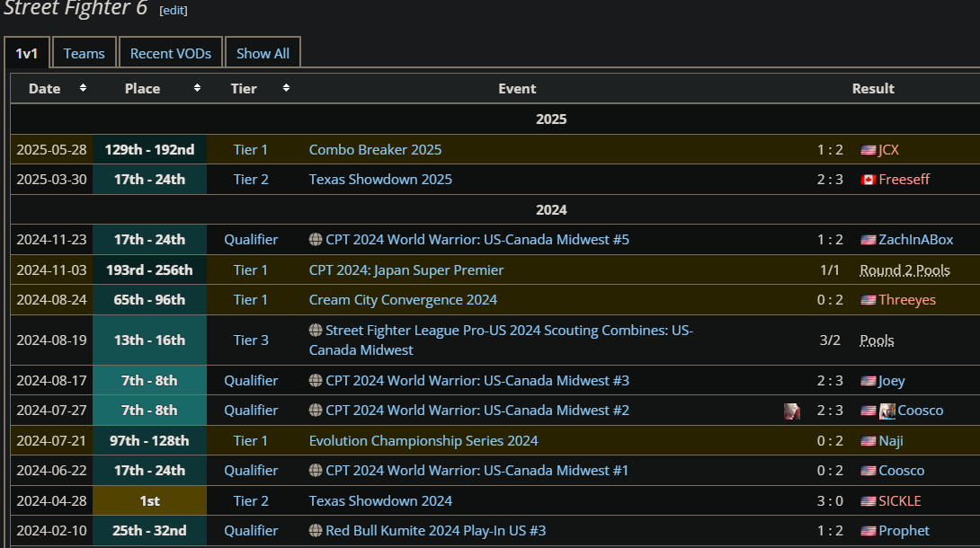
Task: Click the US flag next to JCX
Action: click(869, 150)
